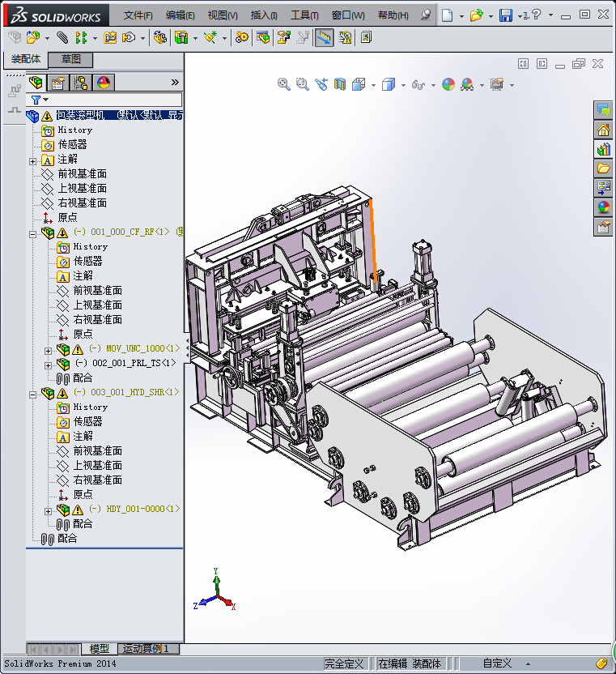Click the Open file button
The height and width of the screenshot is (674, 616).
point(476,15)
